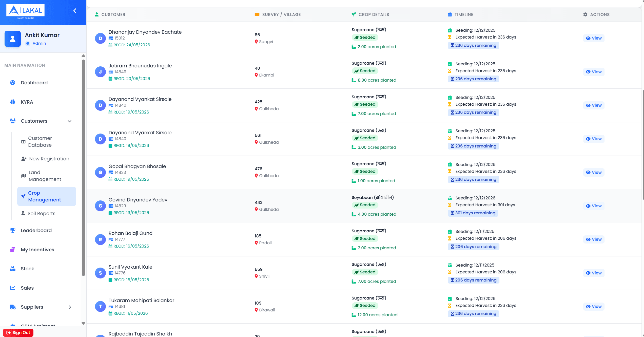Click the Stock boxes icon
The image size is (644, 337).
(13, 269)
